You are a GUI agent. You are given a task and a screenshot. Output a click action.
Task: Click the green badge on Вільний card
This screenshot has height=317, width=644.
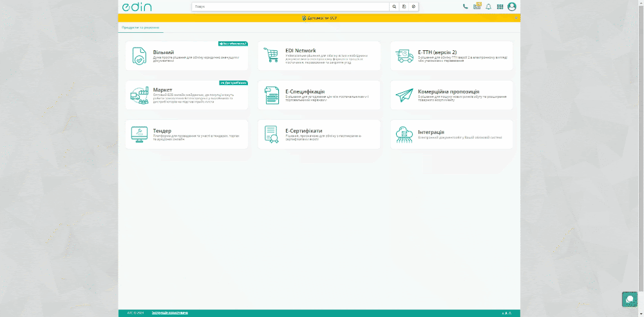pyautogui.click(x=233, y=43)
